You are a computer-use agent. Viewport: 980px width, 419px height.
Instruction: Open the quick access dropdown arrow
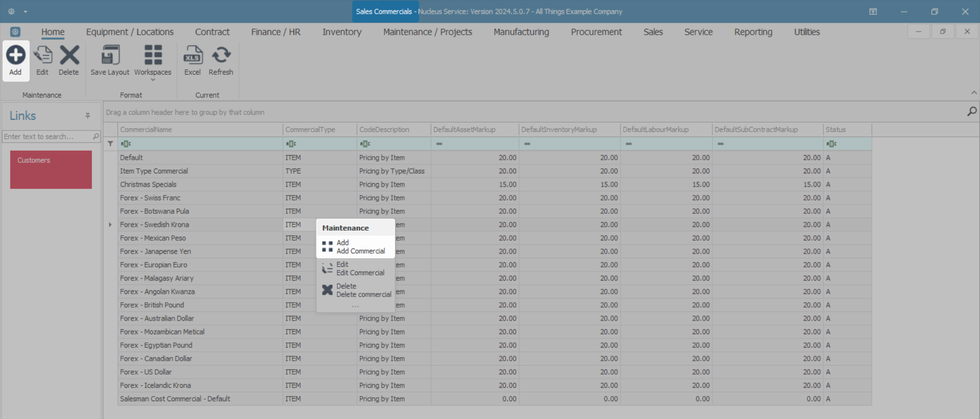coord(26,12)
